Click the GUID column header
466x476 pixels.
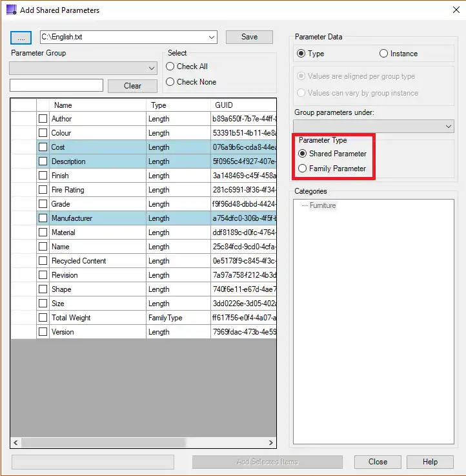click(243, 105)
